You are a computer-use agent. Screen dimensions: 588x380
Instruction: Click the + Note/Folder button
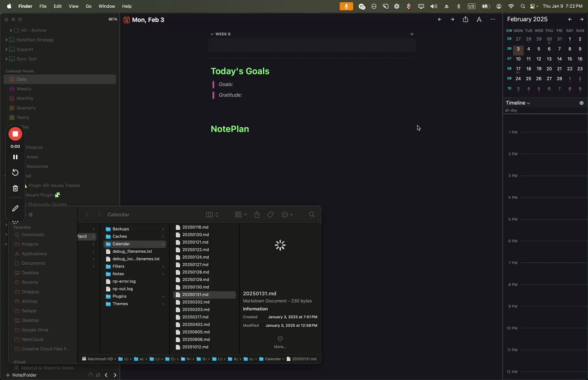(x=21, y=375)
